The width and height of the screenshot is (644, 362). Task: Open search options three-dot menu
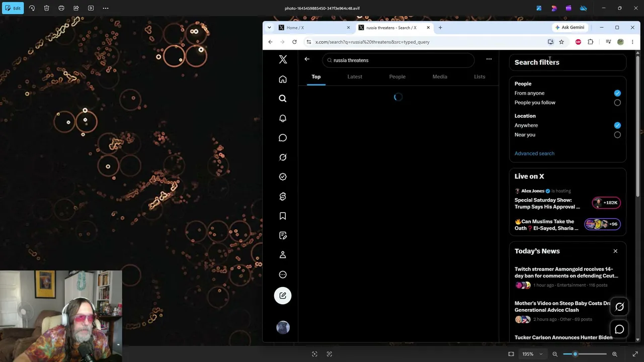[x=489, y=59]
